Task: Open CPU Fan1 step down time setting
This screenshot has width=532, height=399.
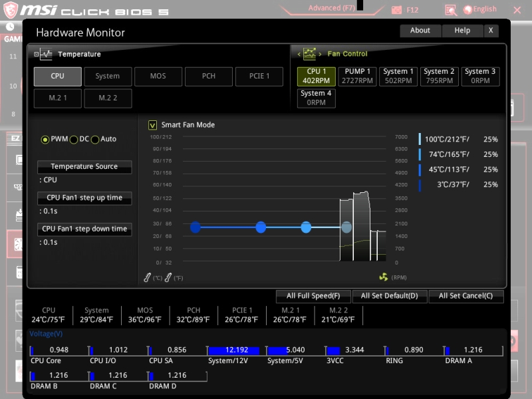Action: tap(84, 229)
